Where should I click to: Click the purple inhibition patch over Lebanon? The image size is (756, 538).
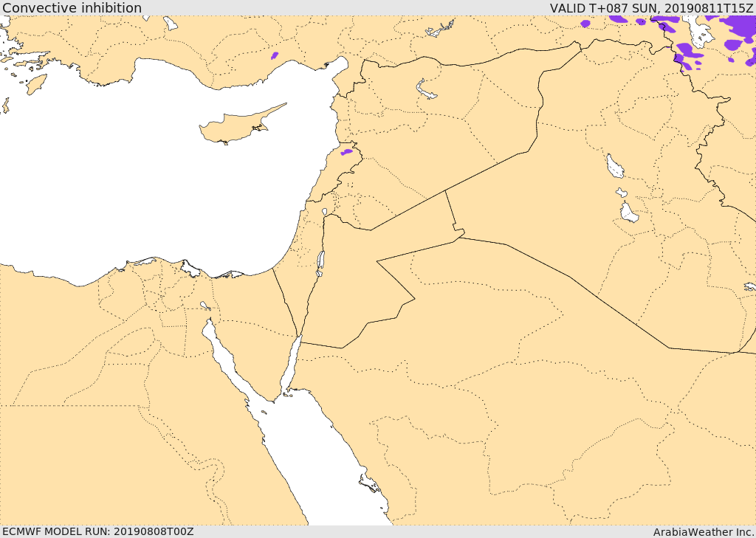[347, 152]
